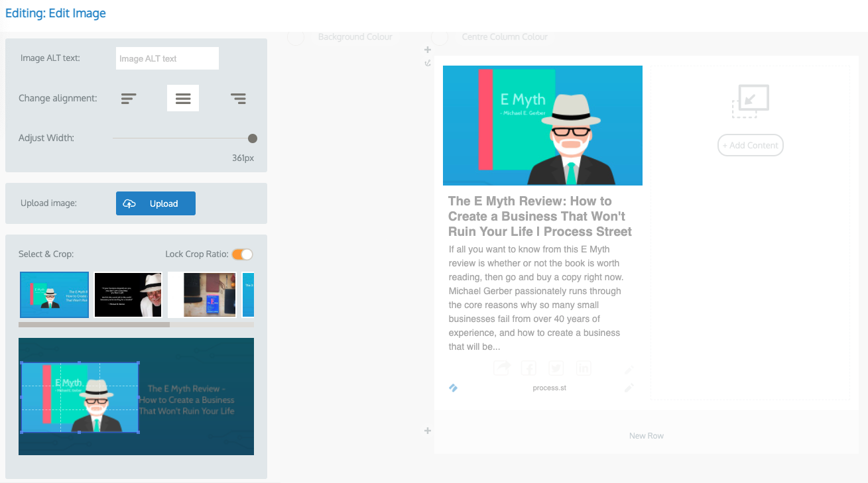Click the crop preview image area
This screenshot has width=868, height=483.
tap(136, 396)
